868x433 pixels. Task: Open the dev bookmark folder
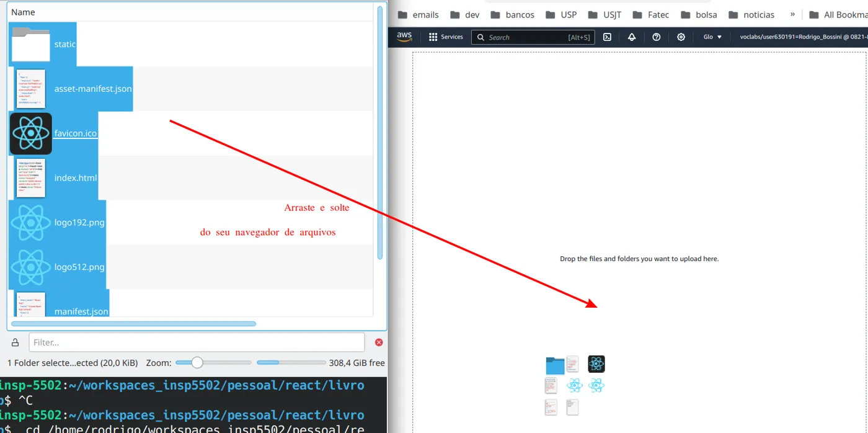(465, 15)
